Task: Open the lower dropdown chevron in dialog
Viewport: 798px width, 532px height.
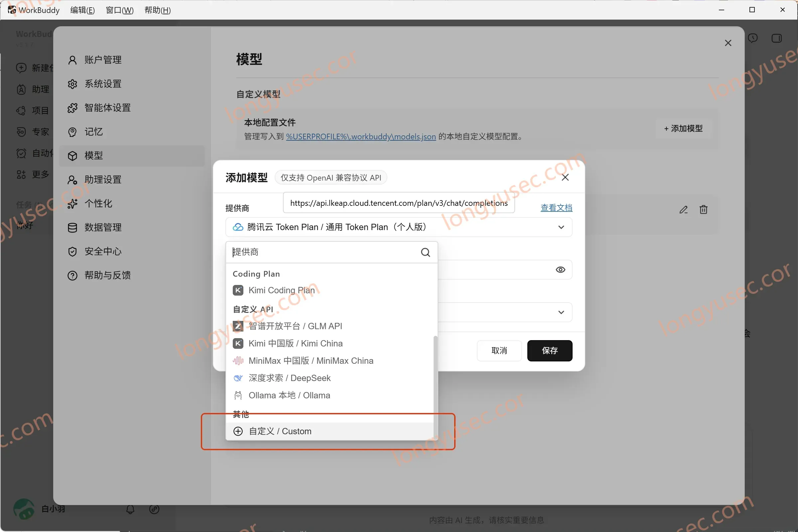Action: (x=561, y=312)
